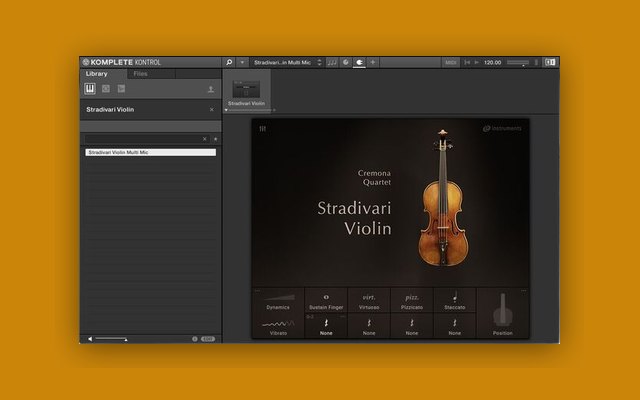Screen dimensions: 640x400
Task: Adjust the prehear volume slider
Action: 111,339
